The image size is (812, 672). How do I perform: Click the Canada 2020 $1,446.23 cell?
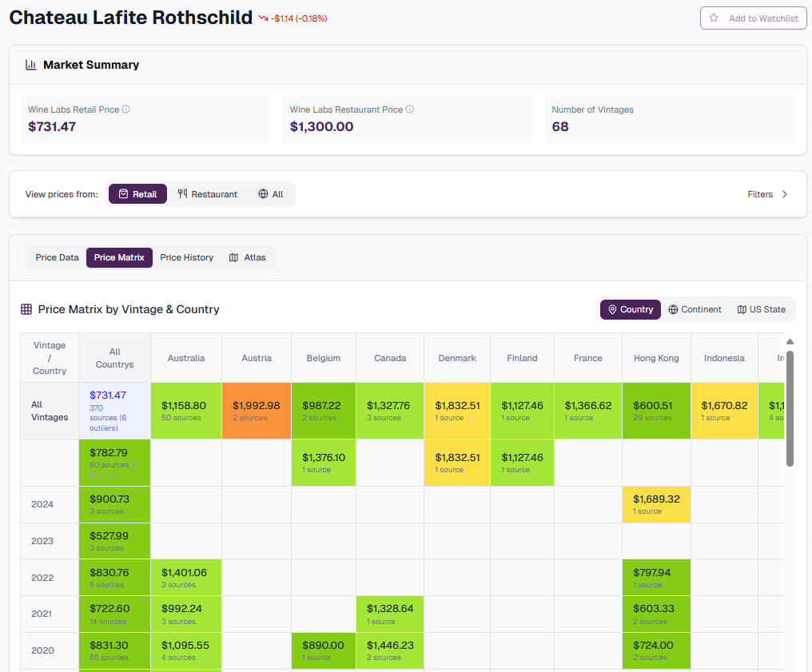point(390,650)
